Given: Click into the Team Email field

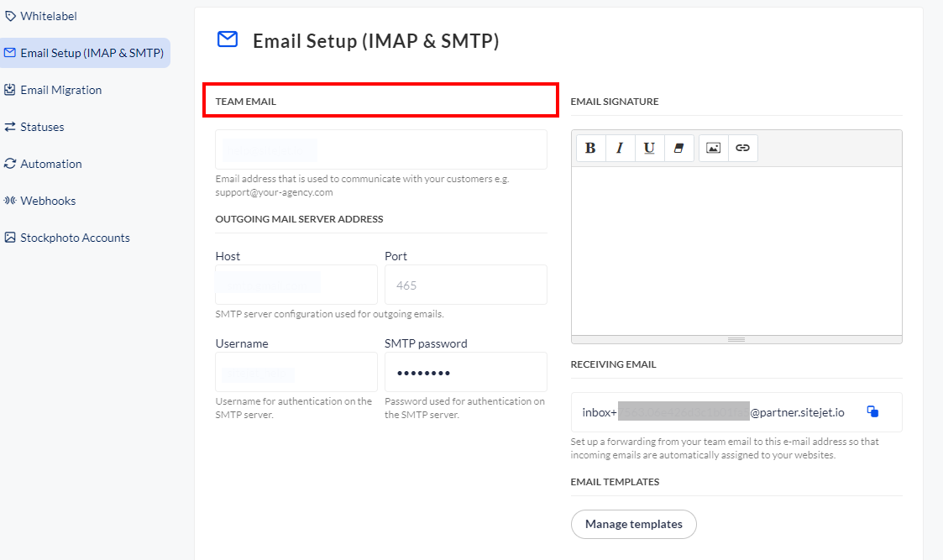Looking at the screenshot, I should click(x=380, y=149).
